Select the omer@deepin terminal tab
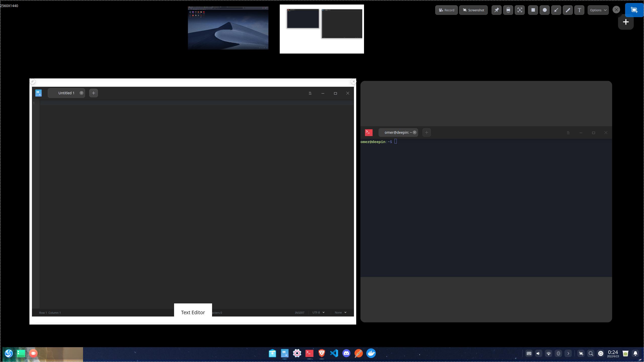644x362 pixels. (398, 132)
